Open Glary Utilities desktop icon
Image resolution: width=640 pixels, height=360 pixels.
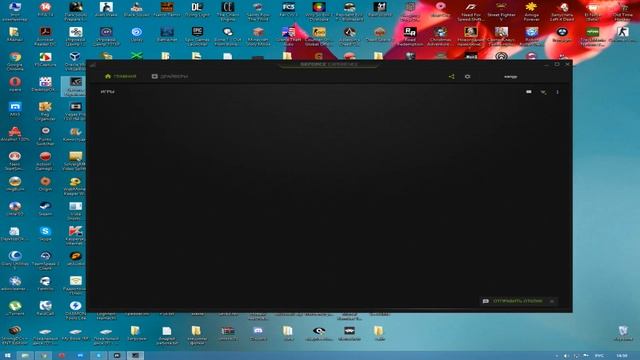(15, 260)
